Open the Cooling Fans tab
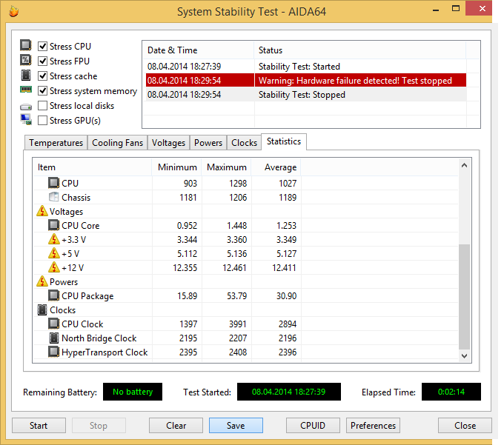 [x=117, y=143]
